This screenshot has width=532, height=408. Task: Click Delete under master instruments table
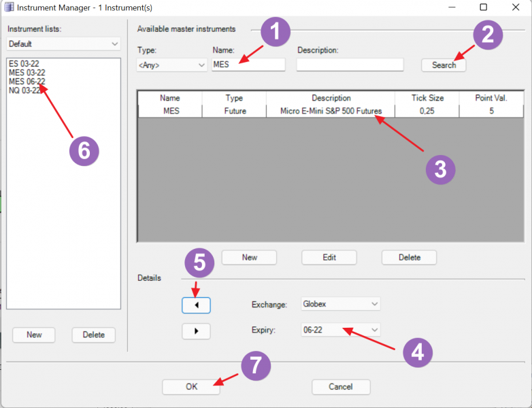point(409,258)
